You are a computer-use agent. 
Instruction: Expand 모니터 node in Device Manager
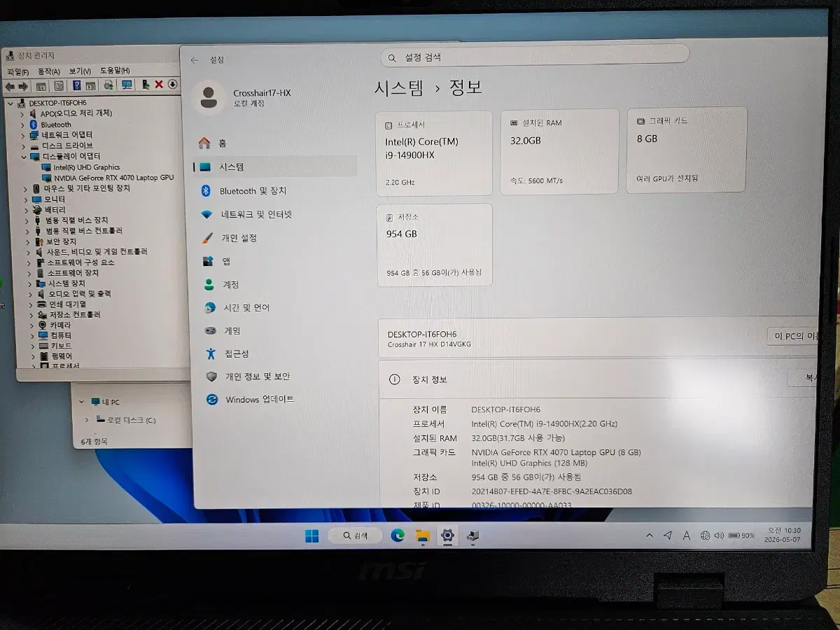pos(27,199)
